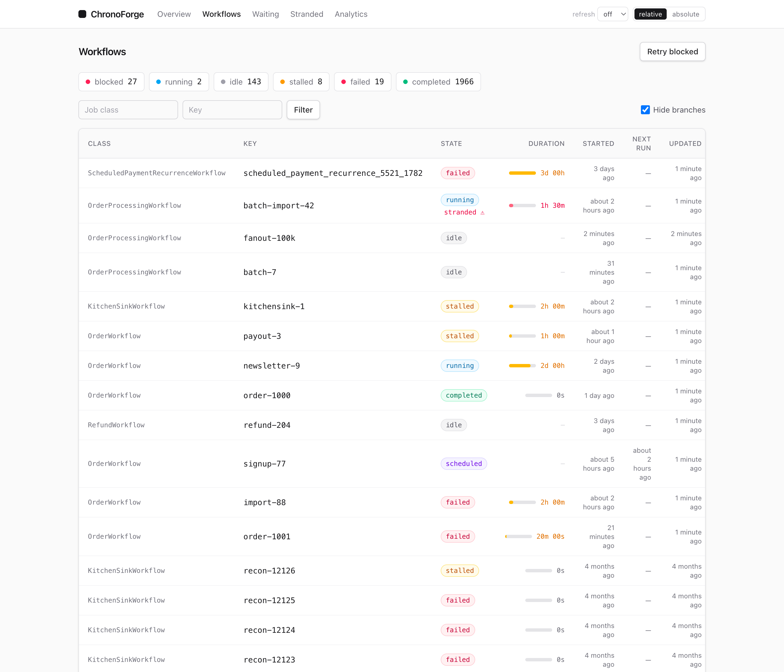Open the Waiting tab
784x672 pixels.
[x=265, y=14]
